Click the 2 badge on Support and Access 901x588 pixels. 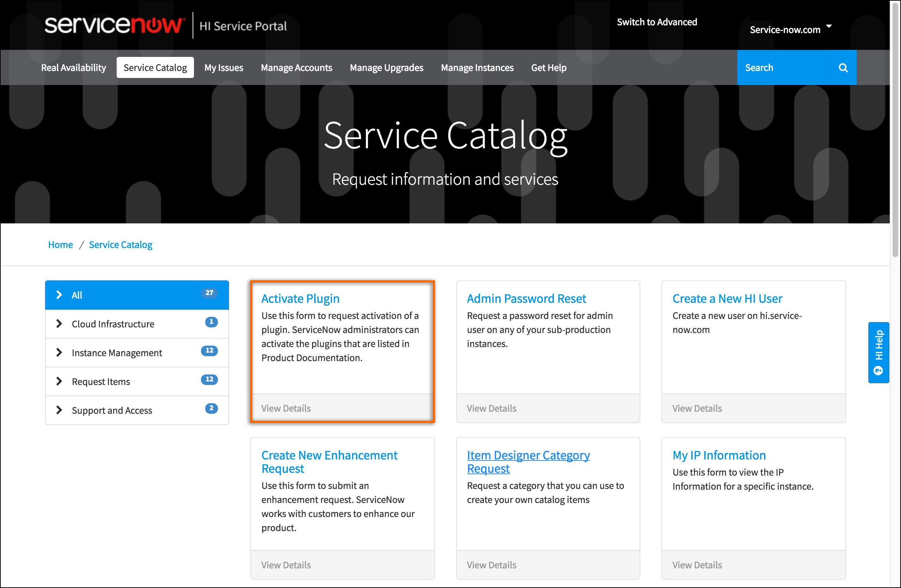211,408
